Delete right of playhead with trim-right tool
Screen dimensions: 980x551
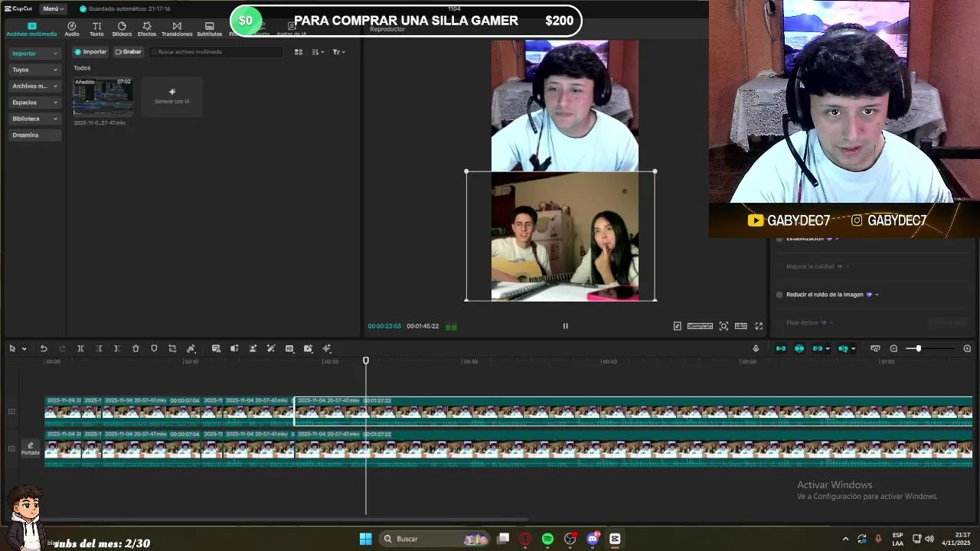(x=117, y=349)
